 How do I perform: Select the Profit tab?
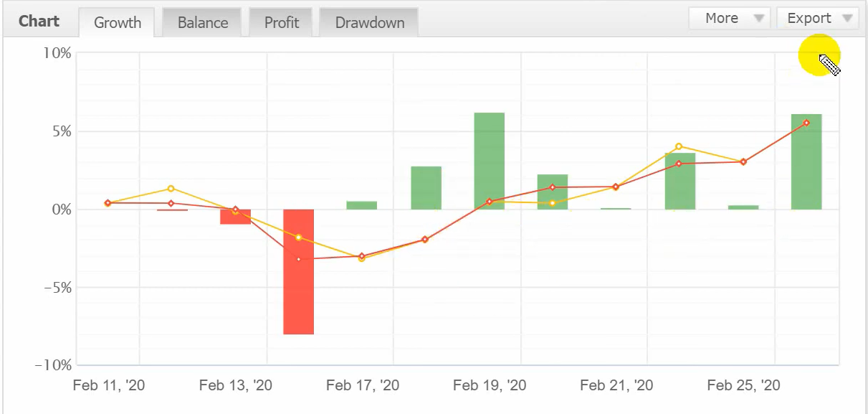pos(282,22)
